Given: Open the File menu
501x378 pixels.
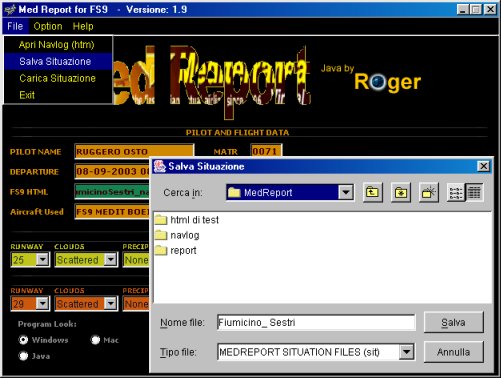Looking at the screenshot, I should [15, 26].
